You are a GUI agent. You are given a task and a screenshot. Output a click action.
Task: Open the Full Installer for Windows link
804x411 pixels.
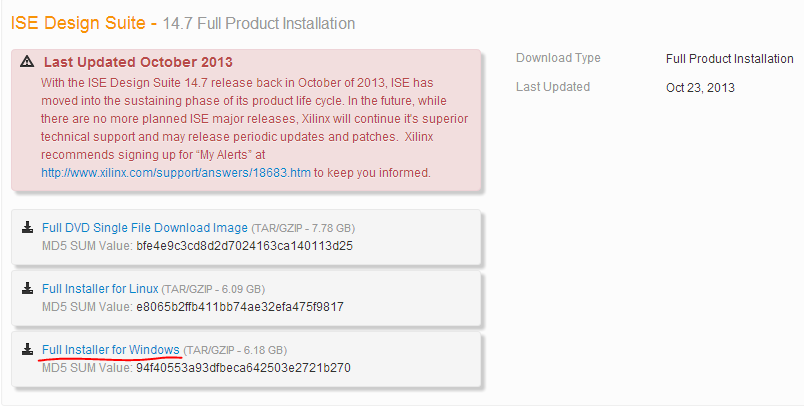click(x=111, y=349)
